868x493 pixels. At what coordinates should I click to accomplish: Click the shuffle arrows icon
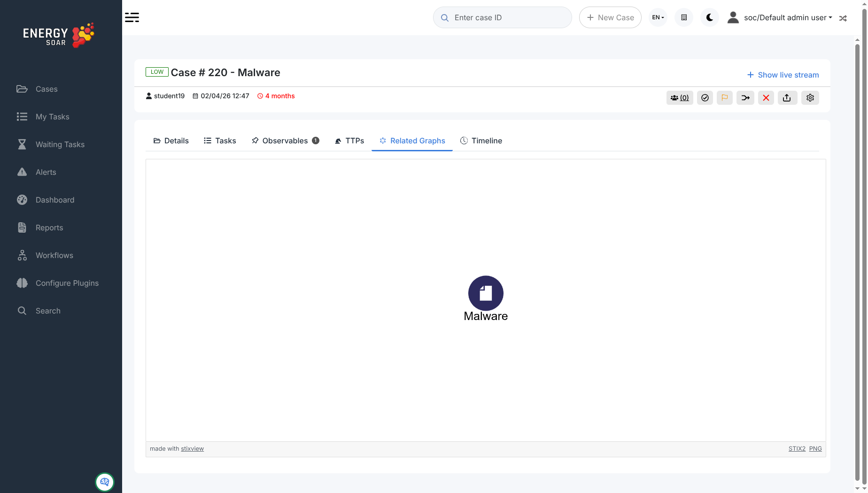[843, 18]
